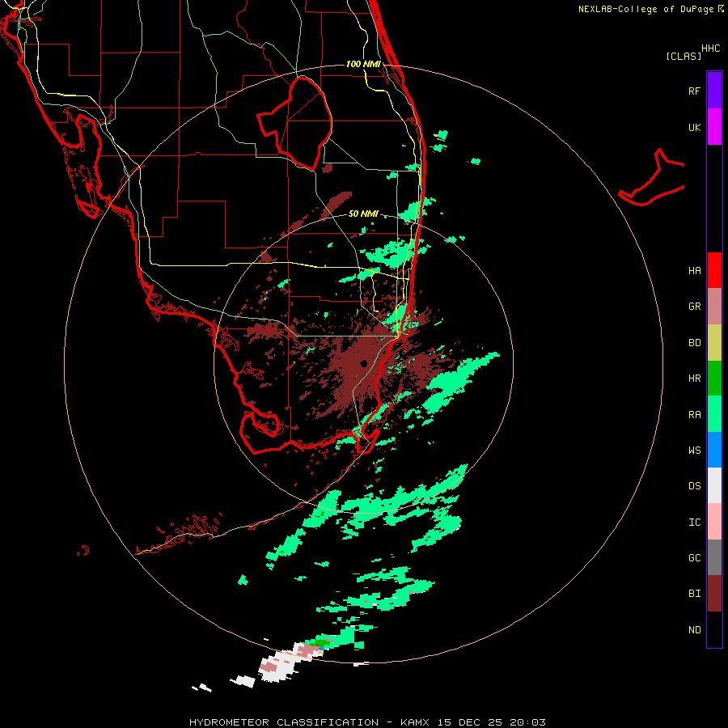Click the "BI" legend label
The image size is (728, 728).
coord(694,594)
